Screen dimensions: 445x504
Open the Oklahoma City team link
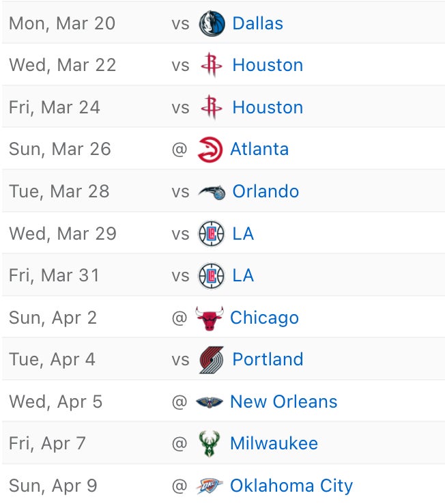point(291,486)
